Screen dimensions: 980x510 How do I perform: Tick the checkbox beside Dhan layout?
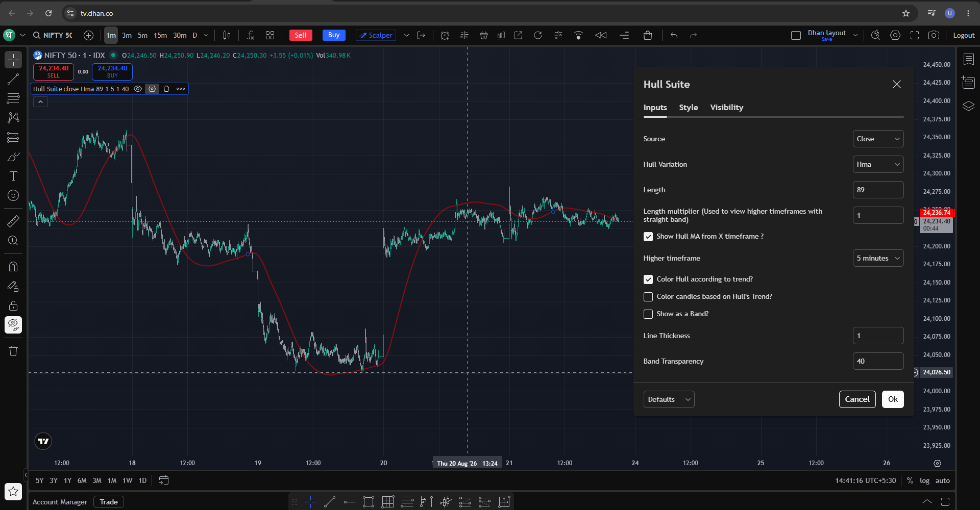coord(796,35)
